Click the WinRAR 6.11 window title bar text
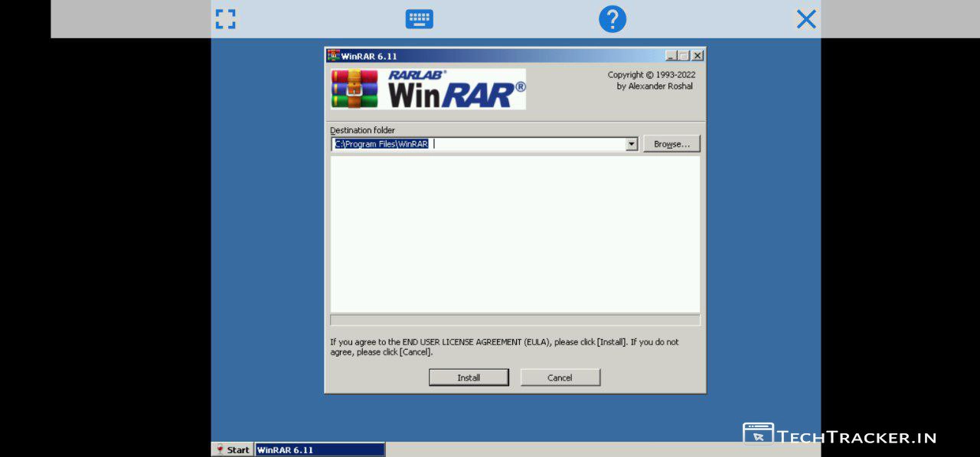 369,56
